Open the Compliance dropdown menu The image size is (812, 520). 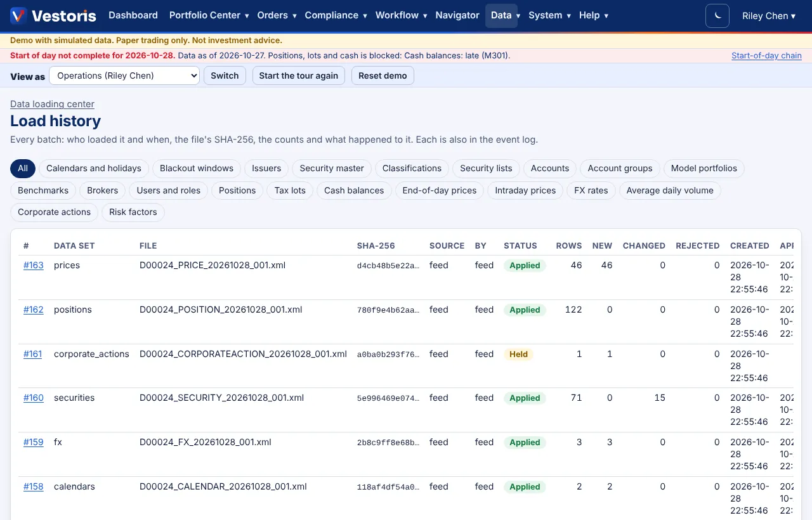(336, 15)
